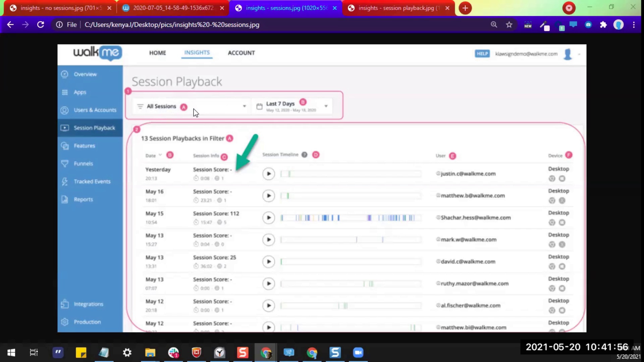The width and height of the screenshot is (644, 362).
Task: Bookmark page with star icon
Action: 509,24
